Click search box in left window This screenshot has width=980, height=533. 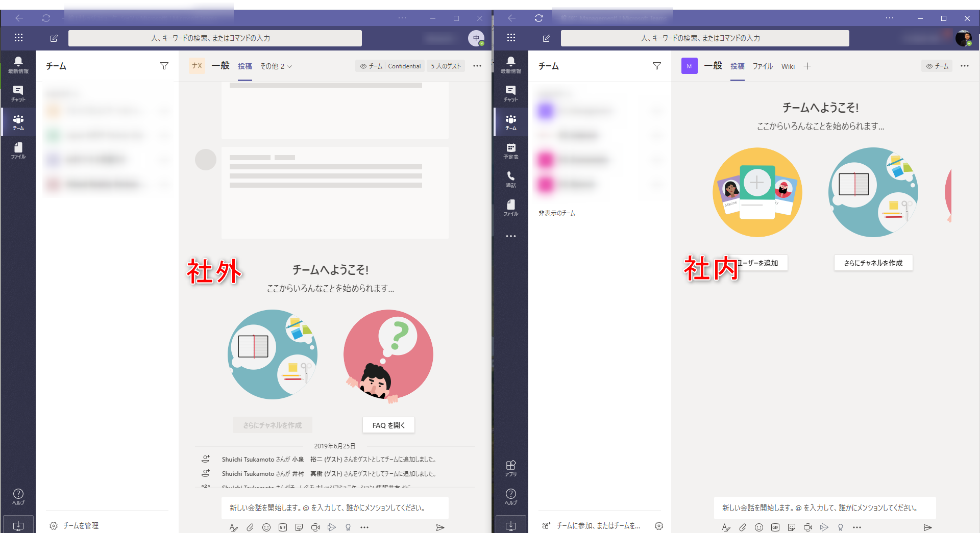215,38
